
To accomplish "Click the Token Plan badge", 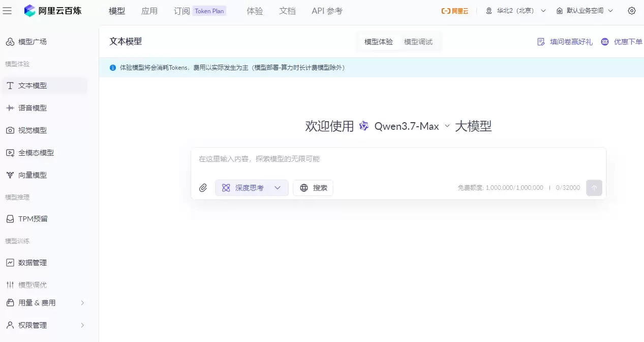I will 209,11.
